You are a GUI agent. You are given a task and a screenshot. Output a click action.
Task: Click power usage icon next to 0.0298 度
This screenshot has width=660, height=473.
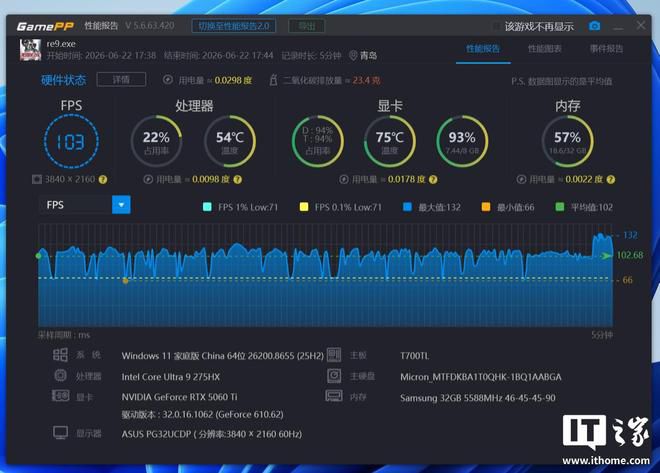(168, 80)
